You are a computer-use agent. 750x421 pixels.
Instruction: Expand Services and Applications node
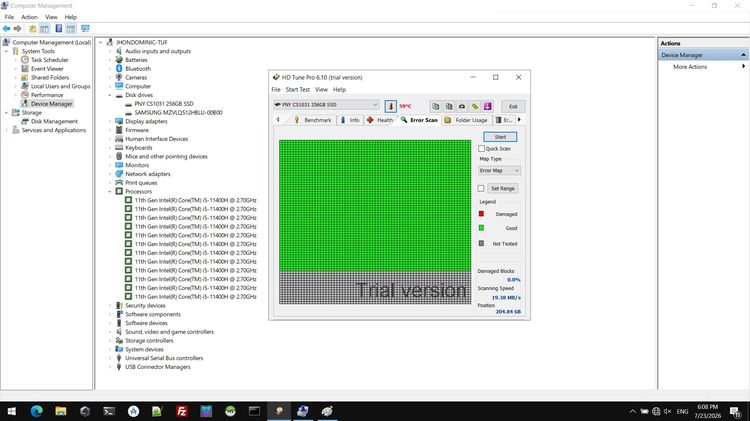coord(6,130)
